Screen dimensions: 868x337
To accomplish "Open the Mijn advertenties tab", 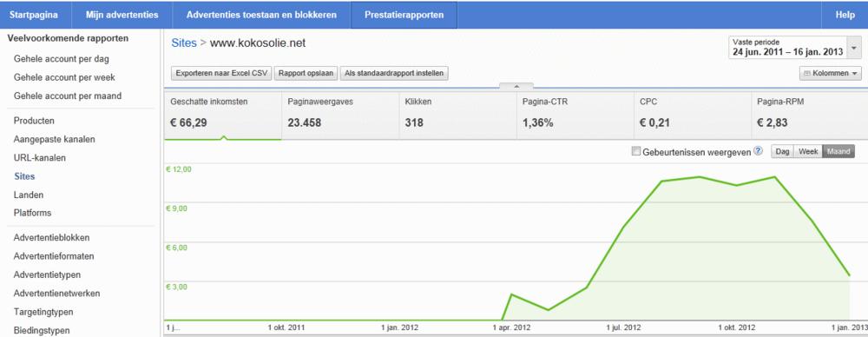I will pyautogui.click(x=122, y=15).
